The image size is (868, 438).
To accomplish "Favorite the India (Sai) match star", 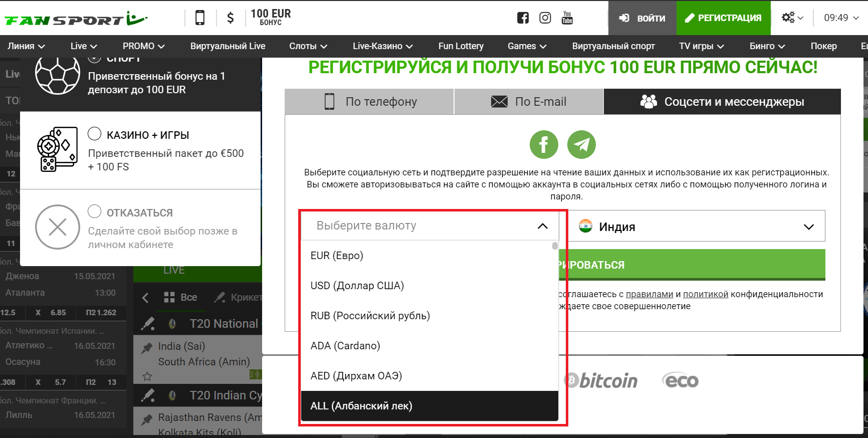I will point(147,376).
